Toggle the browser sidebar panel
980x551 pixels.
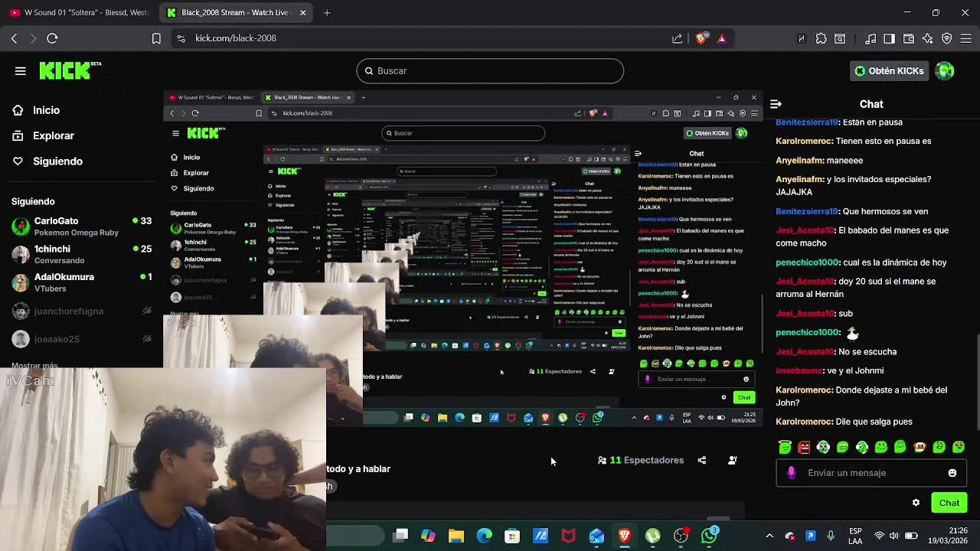[x=889, y=38]
